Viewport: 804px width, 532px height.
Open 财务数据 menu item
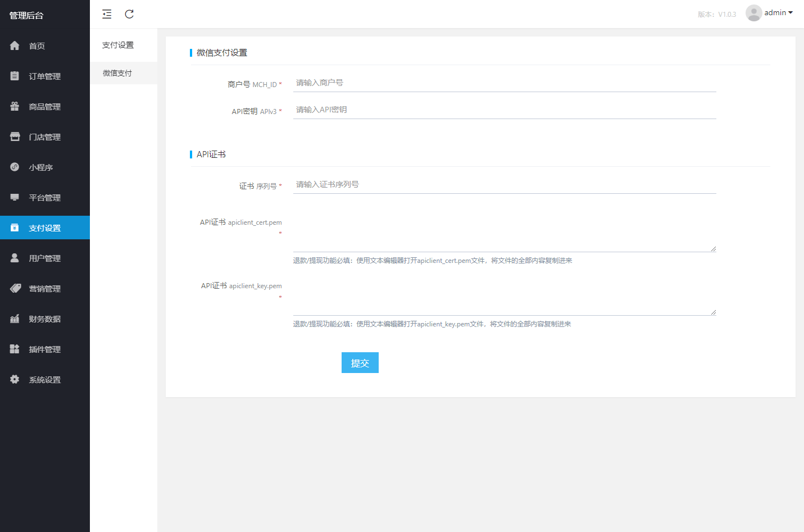coord(45,319)
